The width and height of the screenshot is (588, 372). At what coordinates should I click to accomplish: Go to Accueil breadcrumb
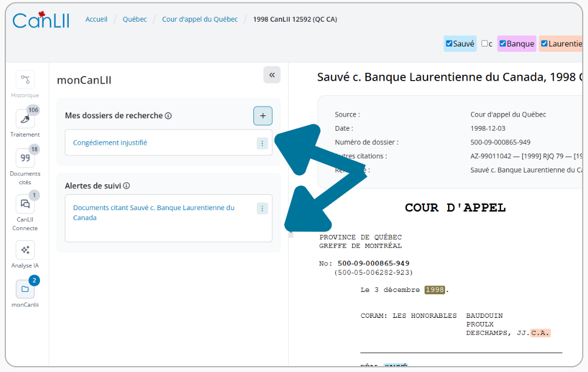[96, 19]
